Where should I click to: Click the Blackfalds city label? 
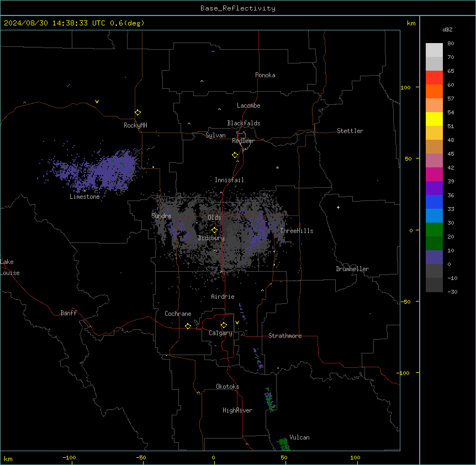click(x=244, y=123)
